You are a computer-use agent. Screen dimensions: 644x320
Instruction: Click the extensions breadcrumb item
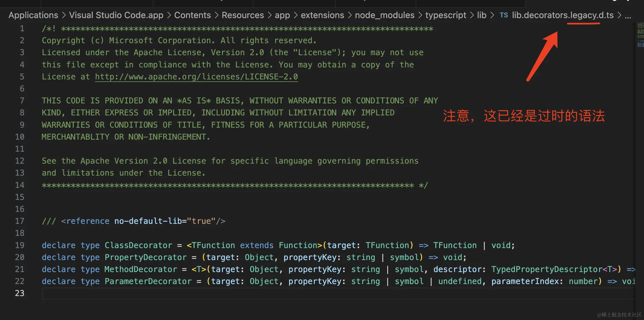pos(322,15)
